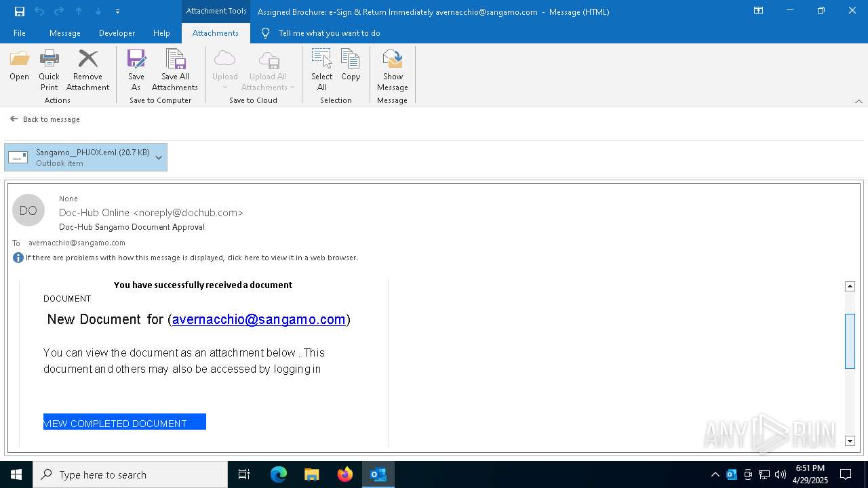This screenshot has height=488, width=868.
Task: Choose Save As for attachment
Action: pos(136,70)
